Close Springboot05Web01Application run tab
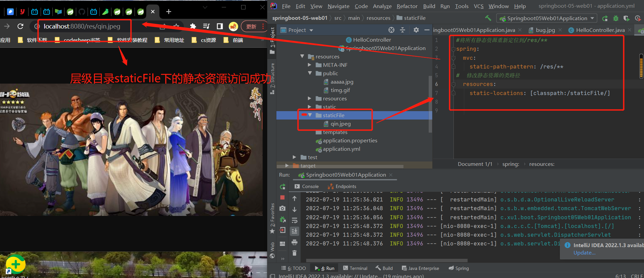The image size is (644, 278). [391, 175]
